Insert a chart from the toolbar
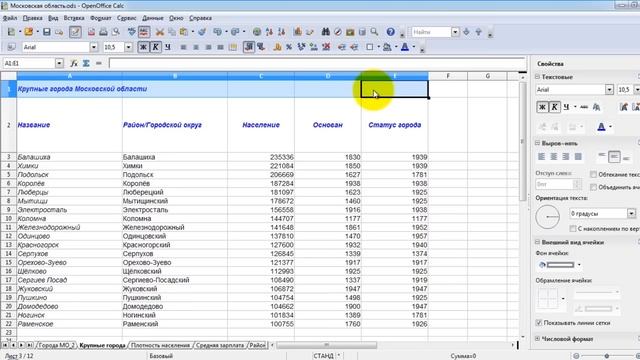Image resolution: width=640 pixels, height=360 pixels. 298,32
